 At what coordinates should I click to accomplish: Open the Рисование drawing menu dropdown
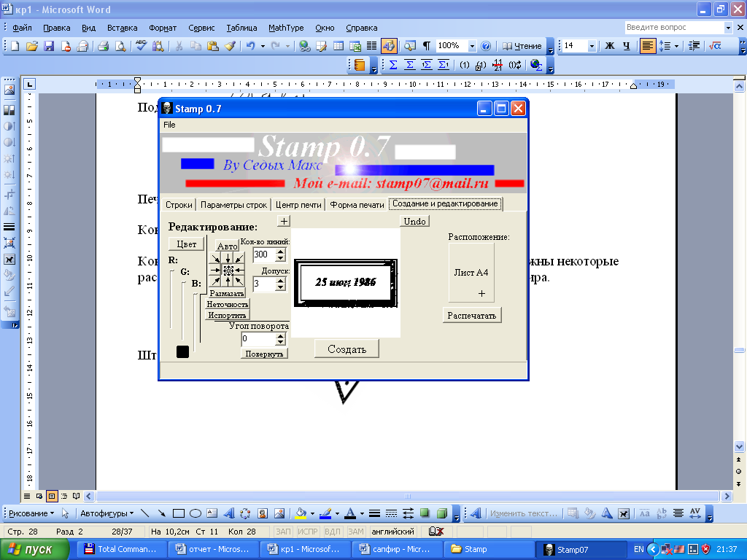[x=31, y=513]
